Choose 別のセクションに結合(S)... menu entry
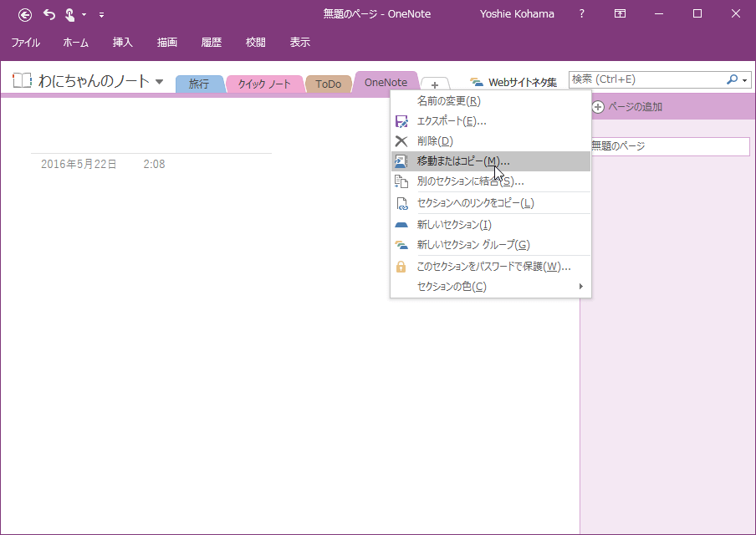This screenshot has width=756, height=535. coord(491,181)
